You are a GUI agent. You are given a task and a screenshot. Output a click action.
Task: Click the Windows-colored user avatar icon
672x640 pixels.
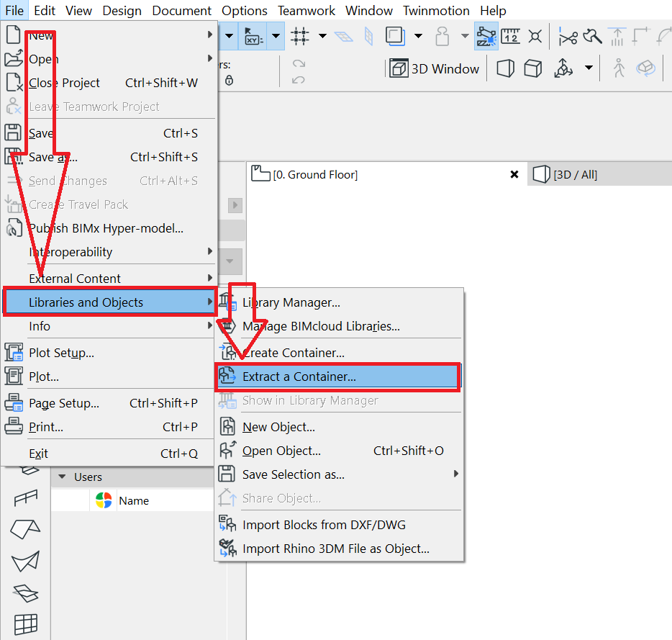[x=104, y=500]
